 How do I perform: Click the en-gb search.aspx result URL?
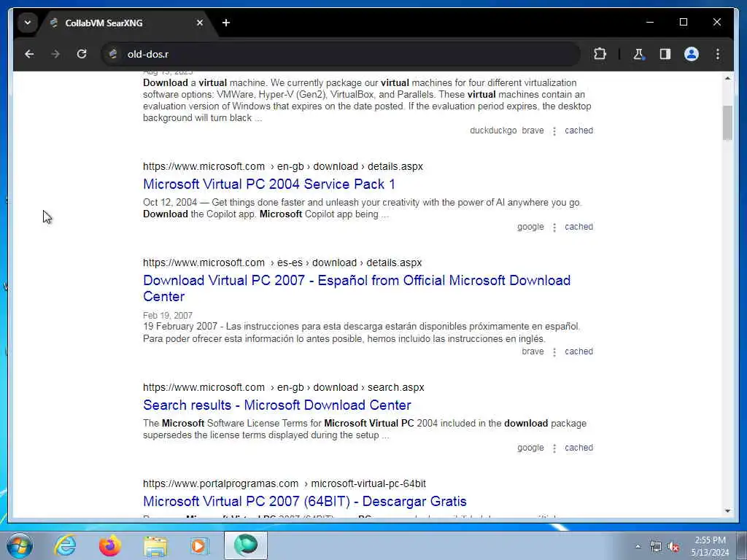pos(284,388)
